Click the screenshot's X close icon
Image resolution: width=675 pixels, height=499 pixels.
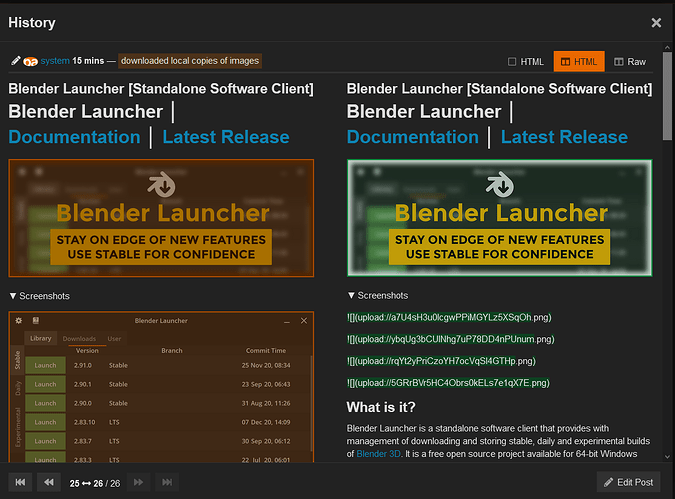tap(304, 321)
